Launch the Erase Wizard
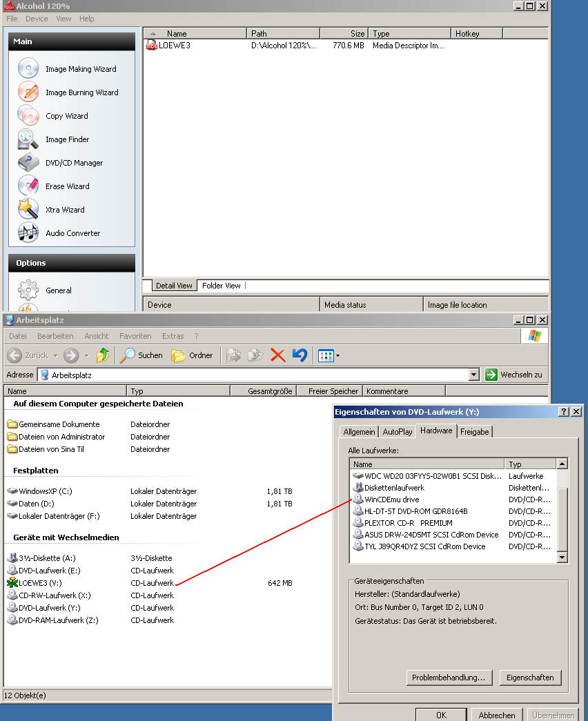This screenshot has width=588, height=721. tap(53, 186)
